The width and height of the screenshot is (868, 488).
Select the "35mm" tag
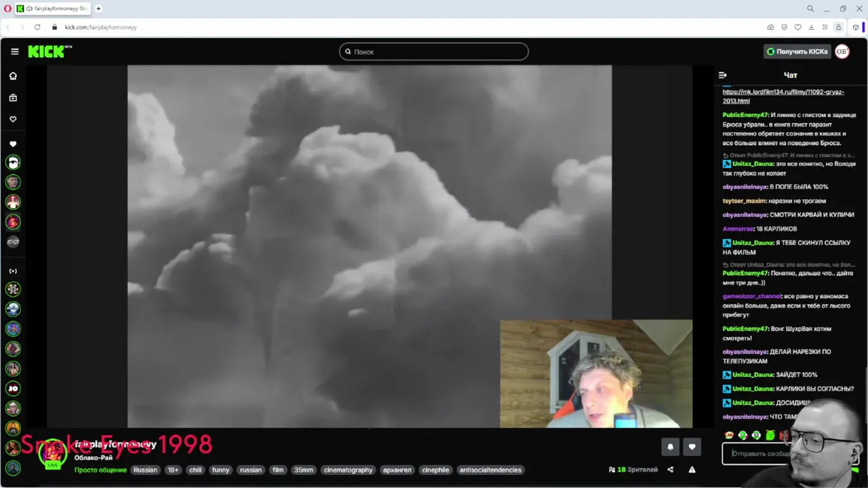(x=304, y=470)
